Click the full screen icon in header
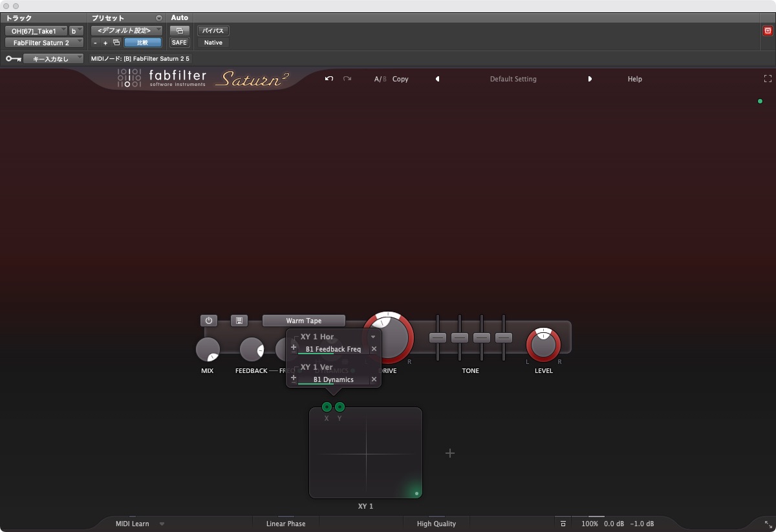The height and width of the screenshot is (532, 776). tap(768, 79)
